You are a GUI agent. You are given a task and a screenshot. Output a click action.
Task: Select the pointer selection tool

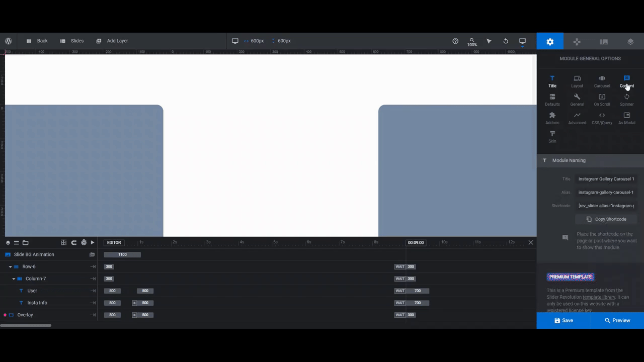click(489, 41)
